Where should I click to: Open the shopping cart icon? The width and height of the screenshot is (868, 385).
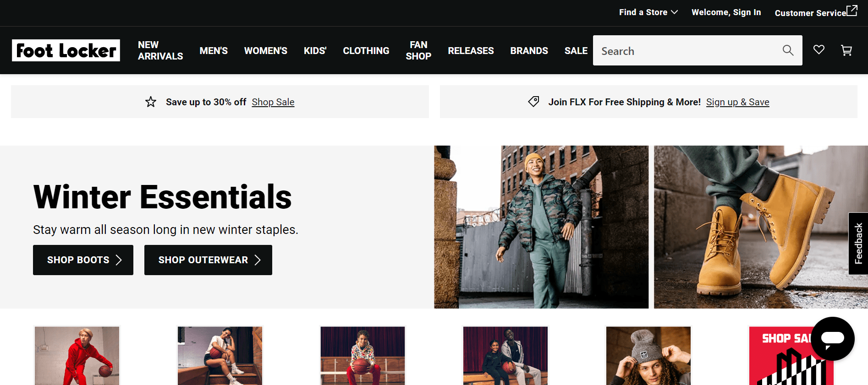click(846, 50)
